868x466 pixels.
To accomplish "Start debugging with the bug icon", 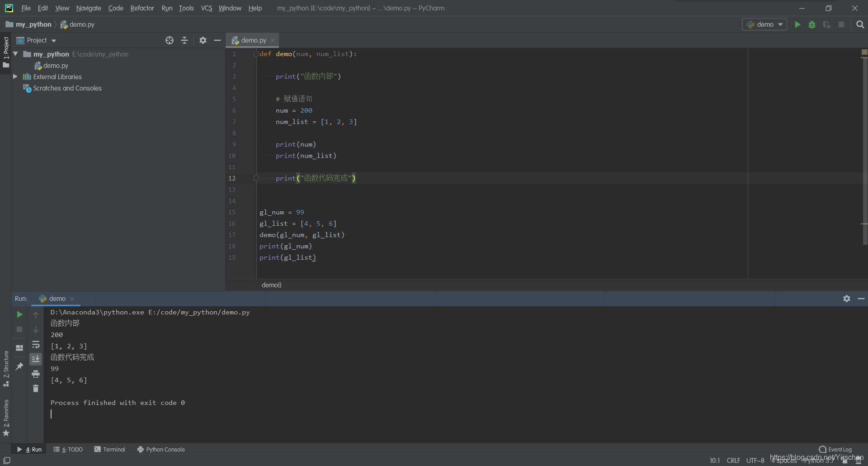I will [812, 24].
